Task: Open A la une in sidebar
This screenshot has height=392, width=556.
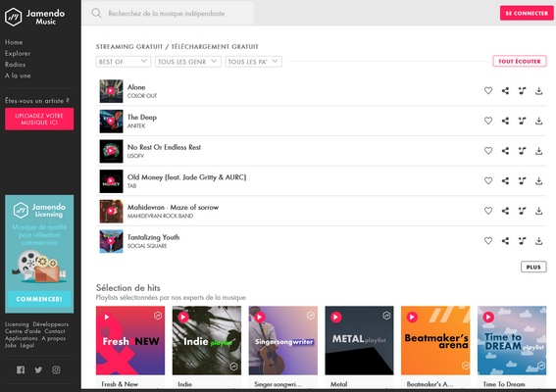Action: click(18, 75)
